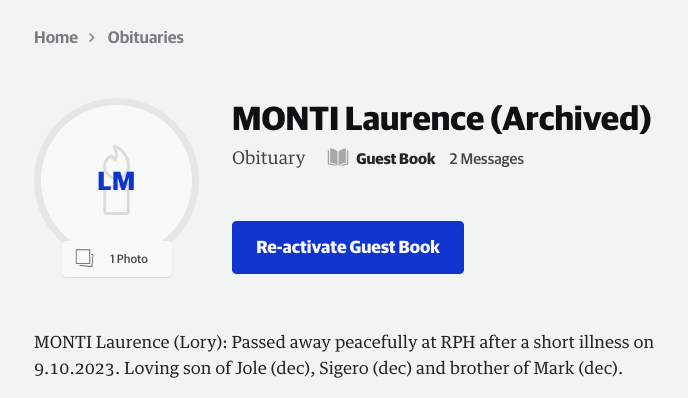Open the Obituaries breadcrumb link

tap(146, 38)
